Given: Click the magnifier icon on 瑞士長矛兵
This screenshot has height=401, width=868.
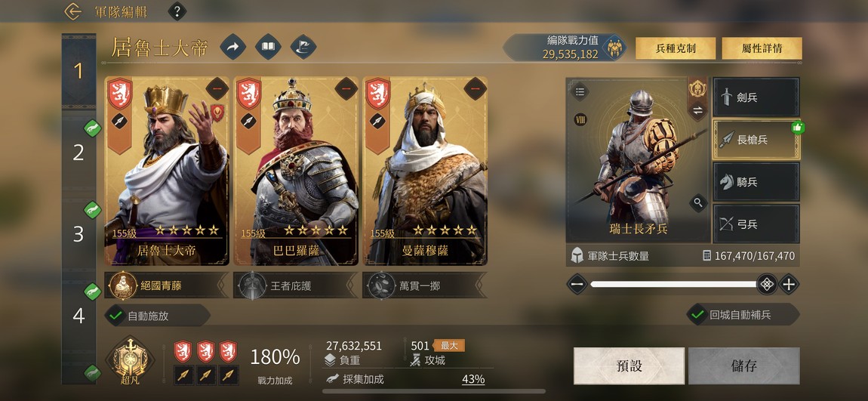Looking at the screenshot, I should pos(698,202).
